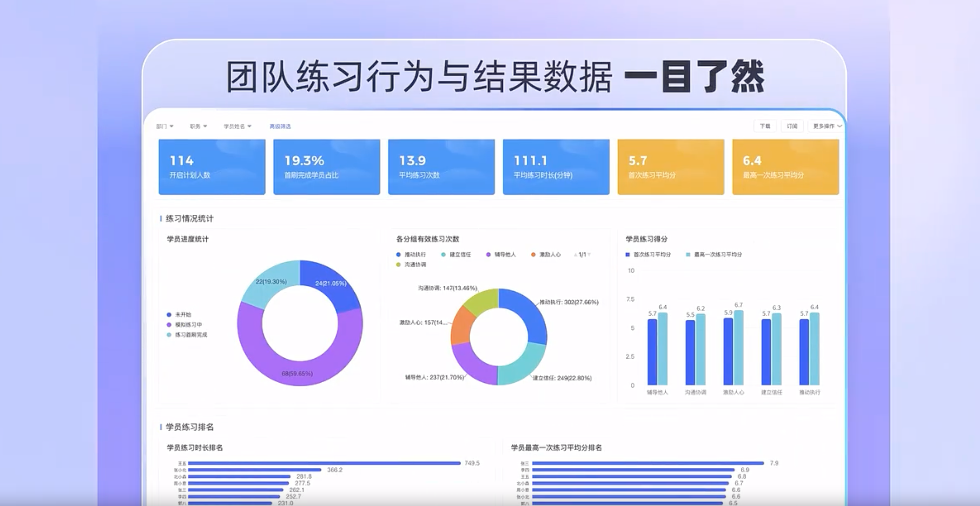980x506 pixels.
Task: Click the 高级筛选 advanced filter link
Action: (x=281, y=126)
